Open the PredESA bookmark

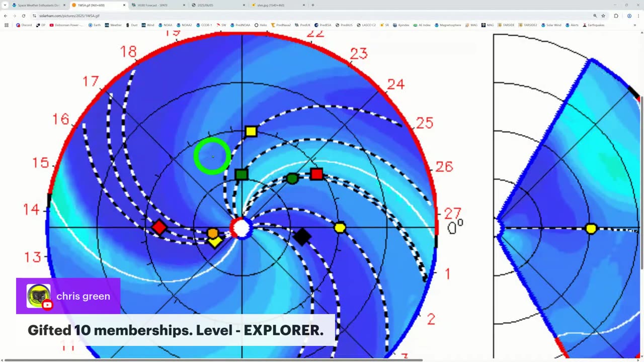pyautogui.click(x=323, y=25)
